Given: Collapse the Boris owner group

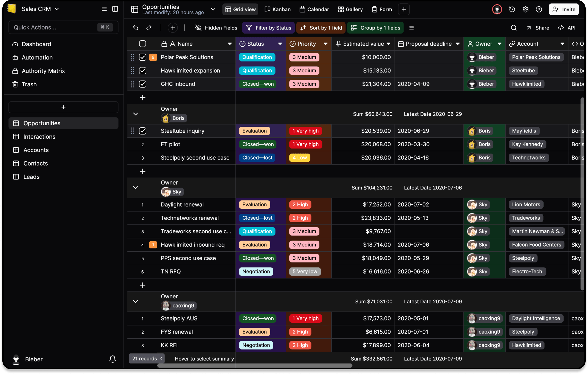Looking at the screenshot, I should click(136, 114).
